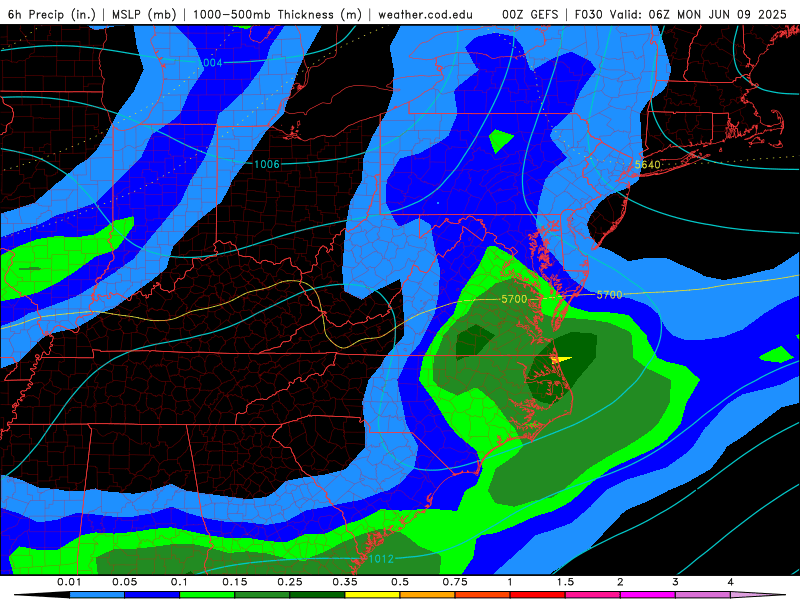
Task: Click the "MSLP (mb)" title text
Action: [x=144, y=14]
